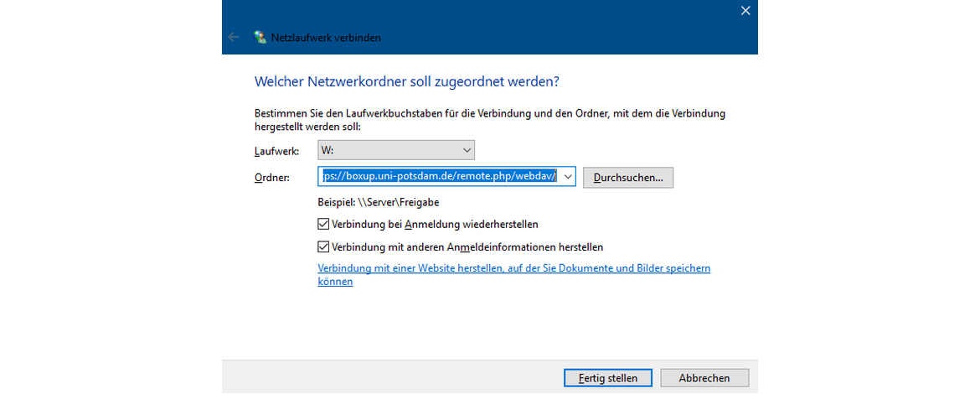Click the Fertig stellen button
This screenshot has width=980, height=394.
coord(608,378)
